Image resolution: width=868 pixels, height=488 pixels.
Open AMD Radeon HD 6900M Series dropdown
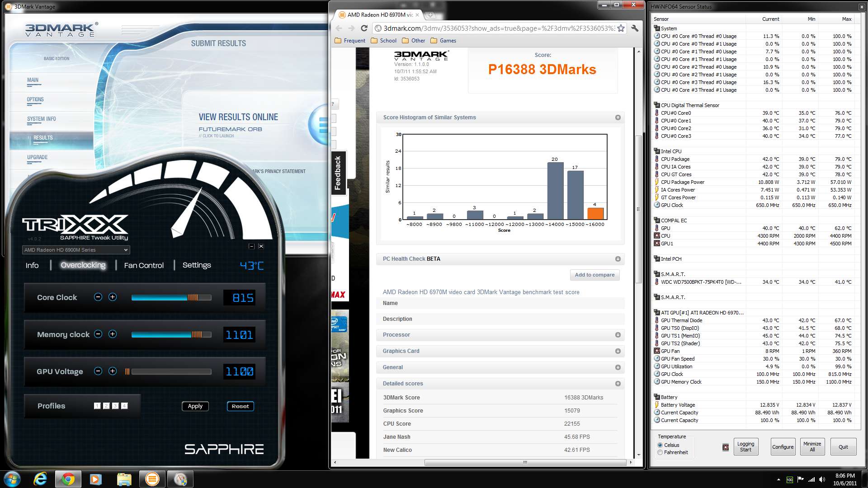click(76, 250)
